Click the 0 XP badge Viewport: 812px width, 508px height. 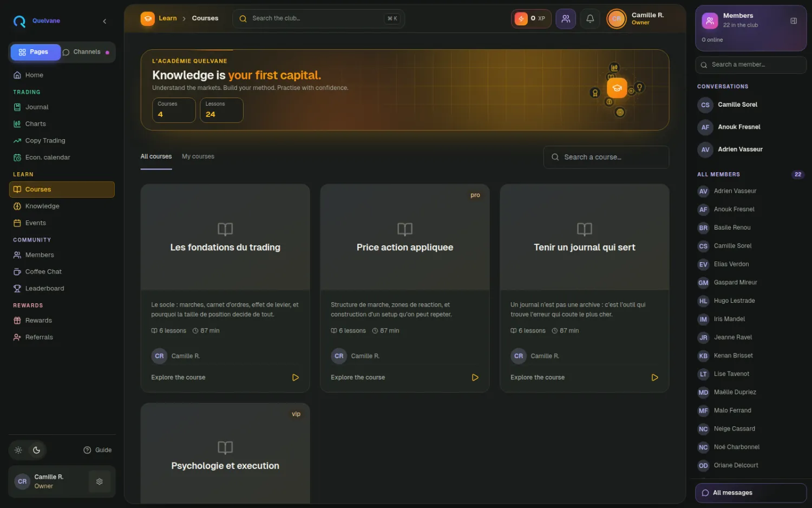click(x=531, y=18)
